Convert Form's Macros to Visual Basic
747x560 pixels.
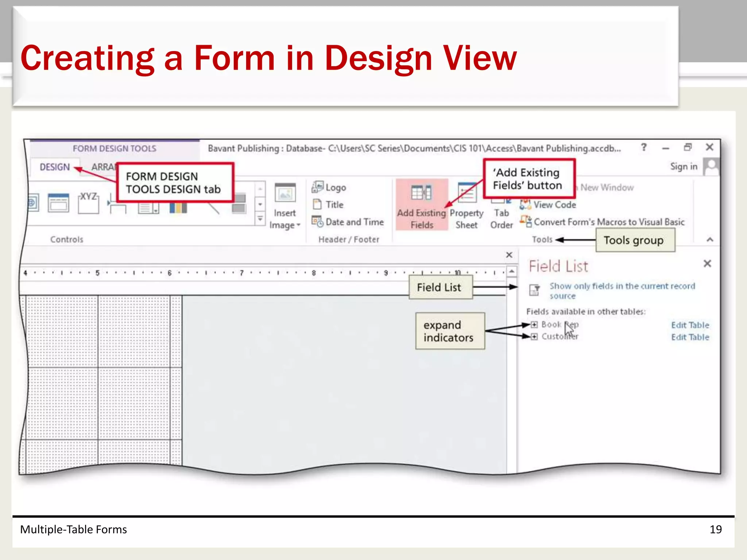[602, 222]
